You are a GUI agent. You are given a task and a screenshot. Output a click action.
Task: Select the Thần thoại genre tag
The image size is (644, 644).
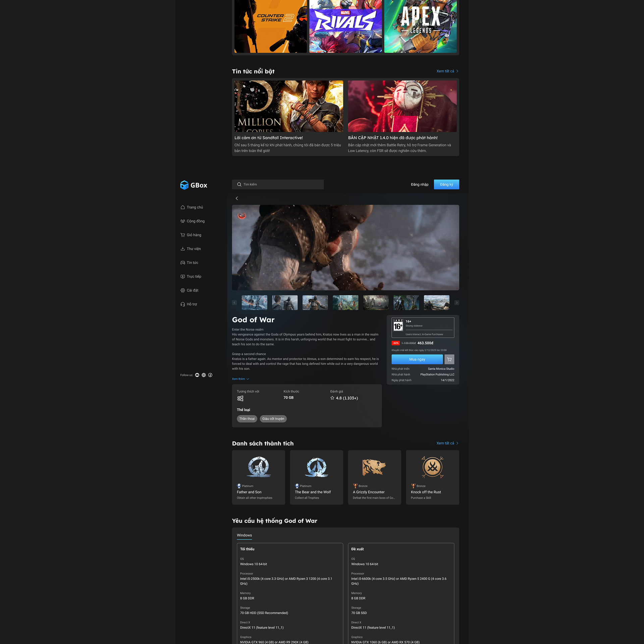click(247, 419)
